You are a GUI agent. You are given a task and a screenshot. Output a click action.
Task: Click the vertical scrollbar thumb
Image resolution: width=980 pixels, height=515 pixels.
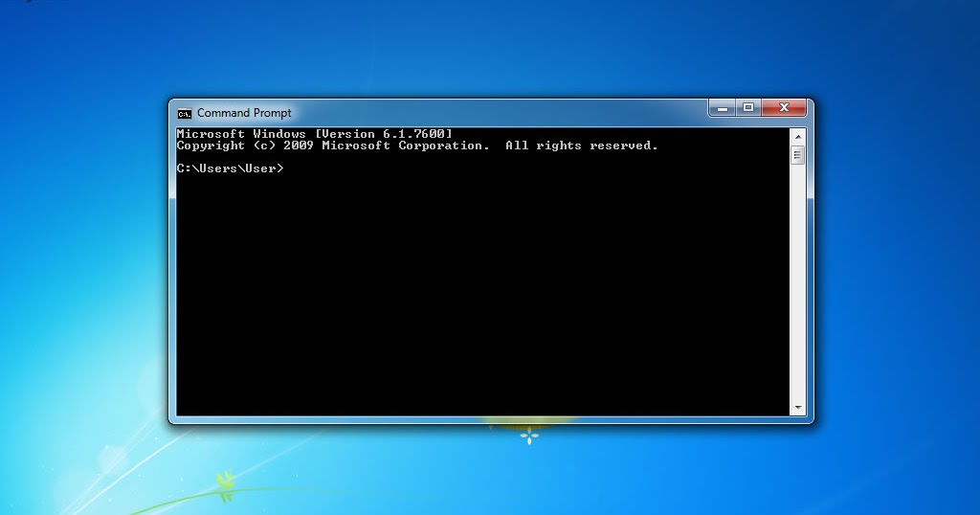(797, 154)
